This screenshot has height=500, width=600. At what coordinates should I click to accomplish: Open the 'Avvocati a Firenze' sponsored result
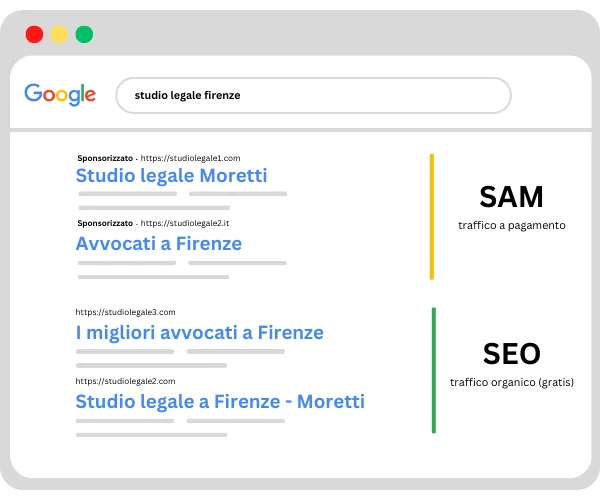(x=158, y=244)
